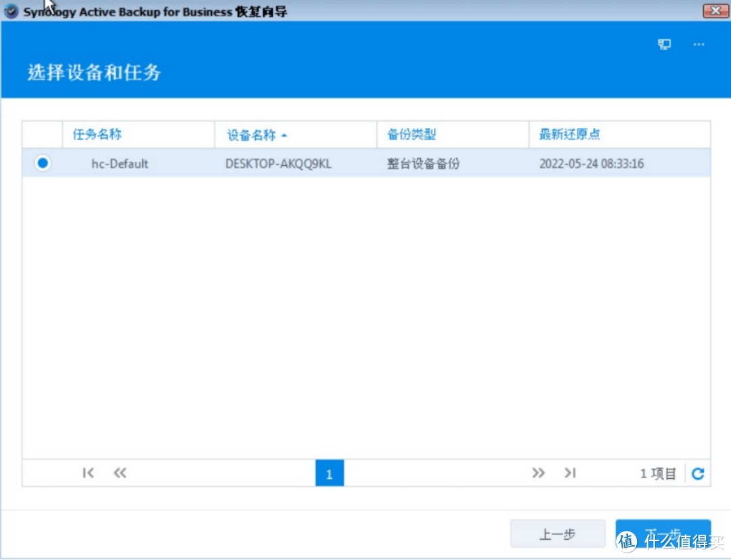Go to previous page with double-left arrow
Screen dimensions: 731x560
click(120, 473)
